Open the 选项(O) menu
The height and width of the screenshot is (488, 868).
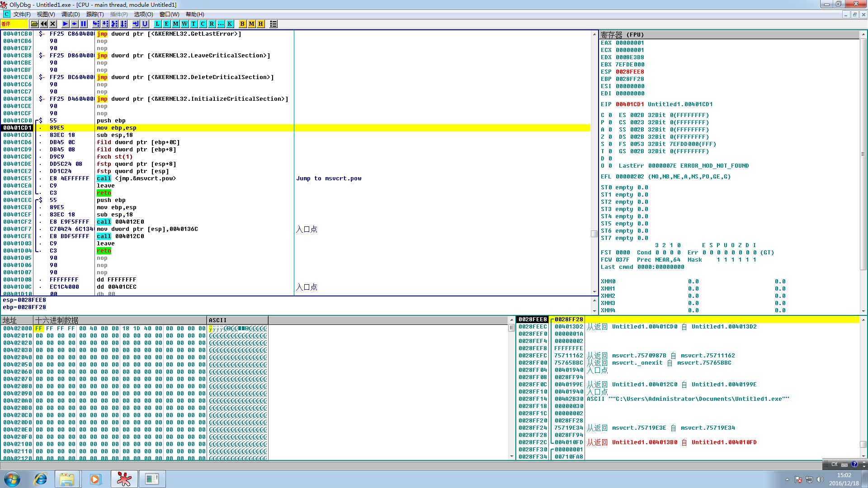tap(144, 14)
